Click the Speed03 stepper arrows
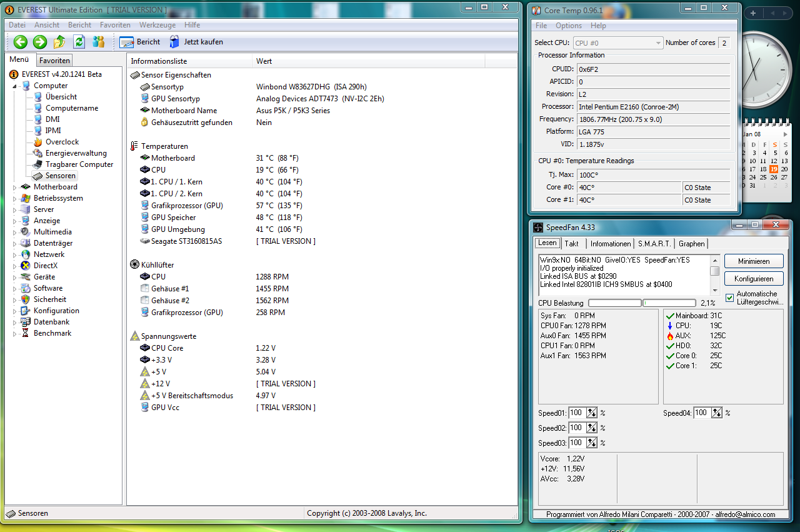 (591, 443)
